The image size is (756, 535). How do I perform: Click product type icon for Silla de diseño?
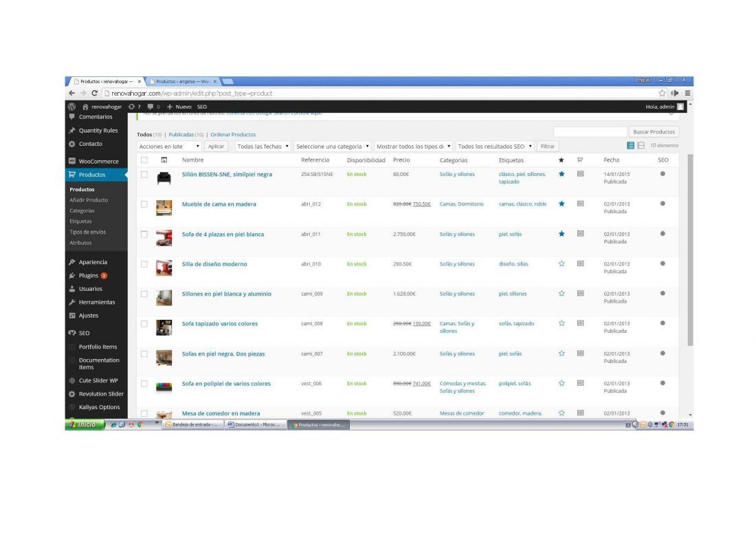581,264
